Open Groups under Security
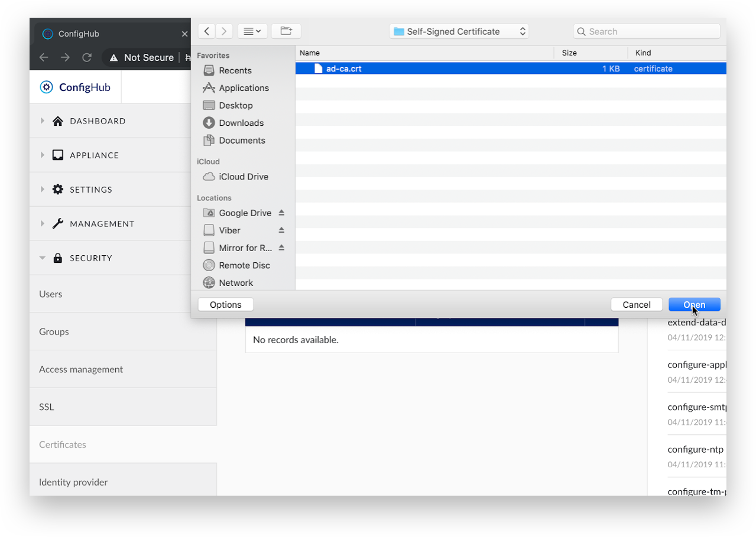Image resolution: width=756 pixels, height=537 pixels. coord(123,331)
